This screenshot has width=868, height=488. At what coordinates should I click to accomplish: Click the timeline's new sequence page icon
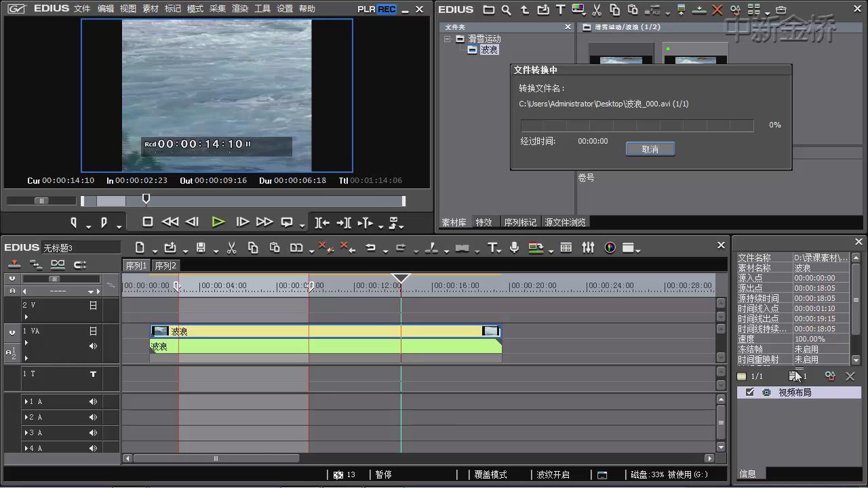click(x=140, y=247)
